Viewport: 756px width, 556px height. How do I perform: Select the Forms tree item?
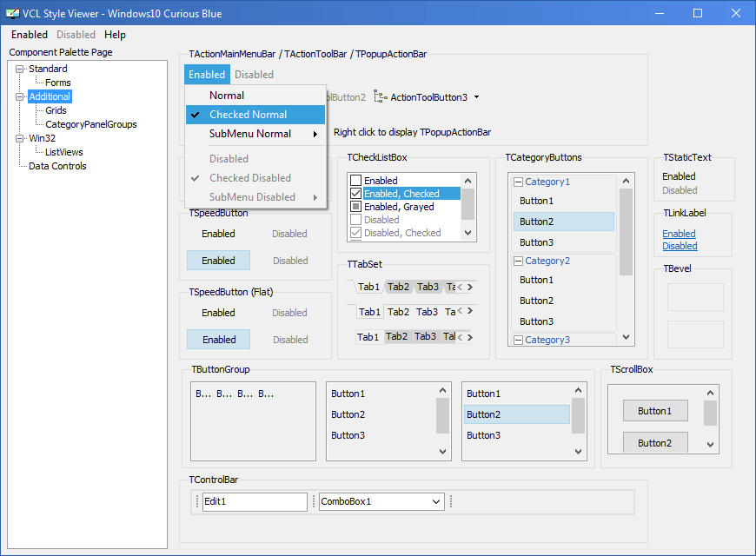tap(58, 83)
